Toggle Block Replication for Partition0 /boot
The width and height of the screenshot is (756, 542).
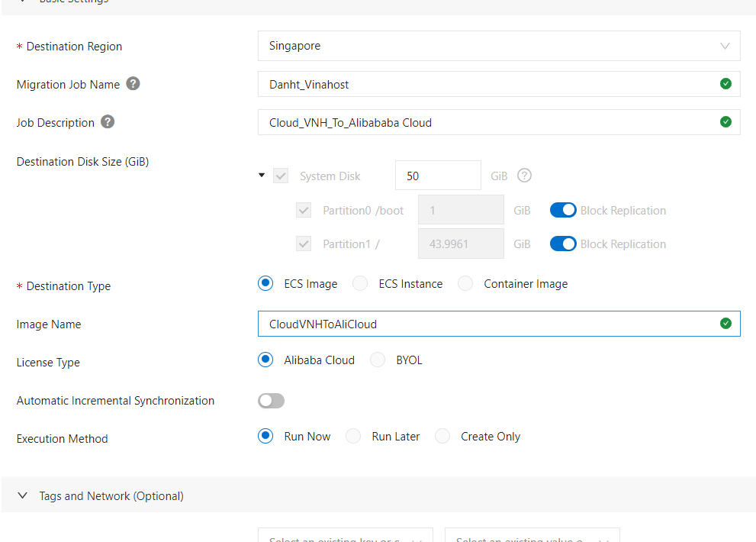(563, 211)
